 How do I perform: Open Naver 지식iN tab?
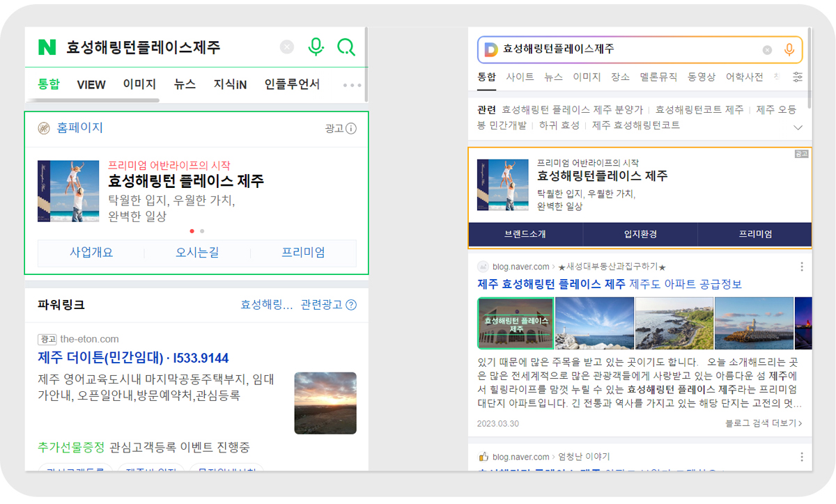(x=231, y=84)
